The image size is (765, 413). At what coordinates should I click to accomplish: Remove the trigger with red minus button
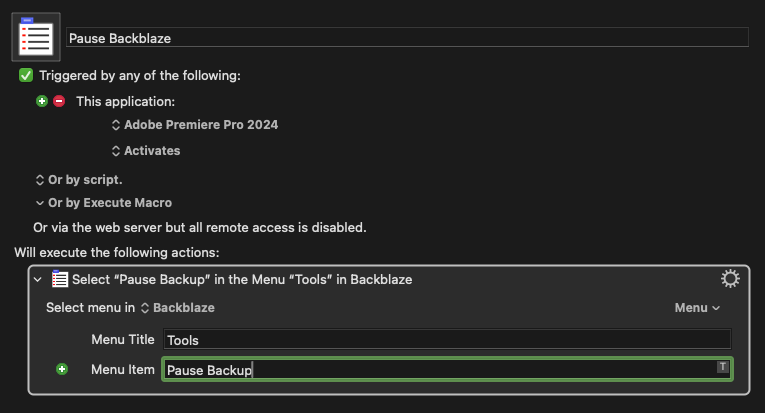(x=59, y=101)
